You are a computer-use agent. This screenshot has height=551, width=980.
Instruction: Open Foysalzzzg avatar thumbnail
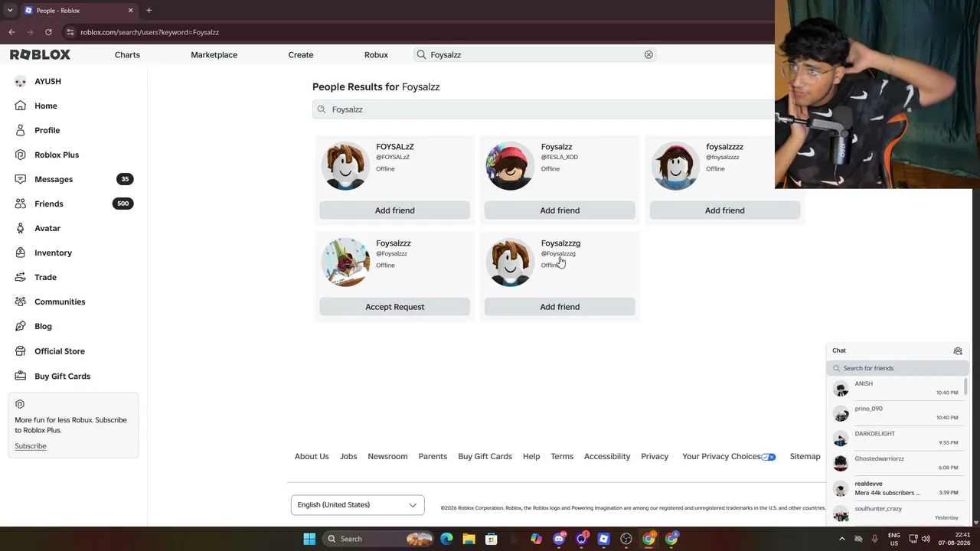[511, 262]
